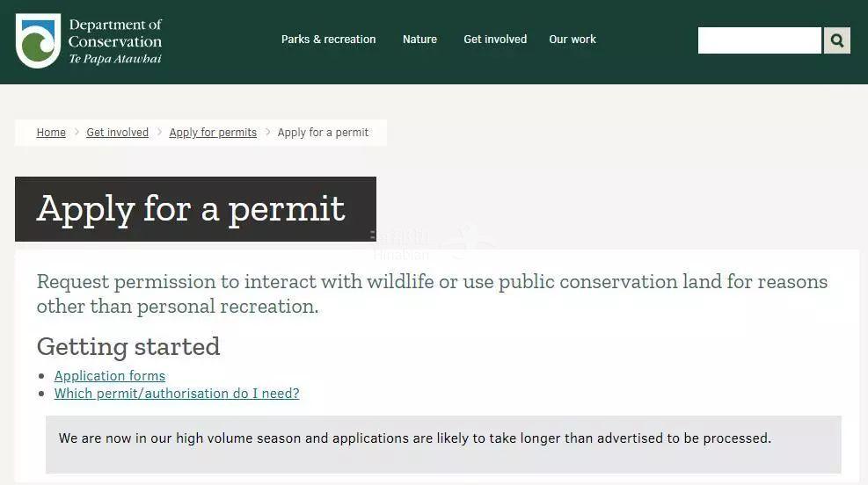Viewport: 868px width, 485px height.
Task: Click the chevron after Apply for permits breadcrumb
Action: coord(267,132)
